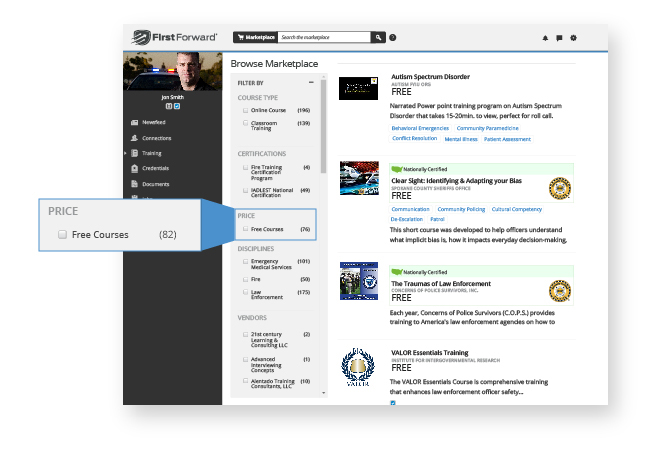This screenshot has width=660, height=450.
Task: Click Jon Smith's profile photo
Action: coord(173,71)
